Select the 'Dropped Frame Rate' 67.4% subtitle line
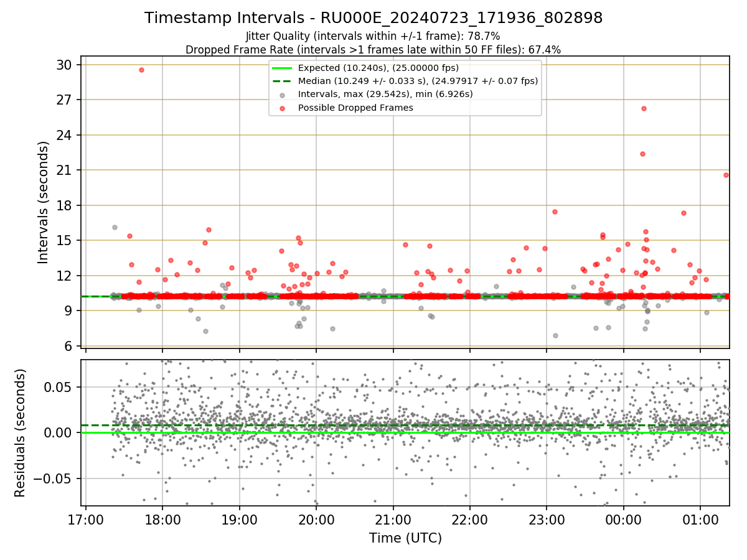The height and width of the screenshot is (560, 747). (374, 50)
